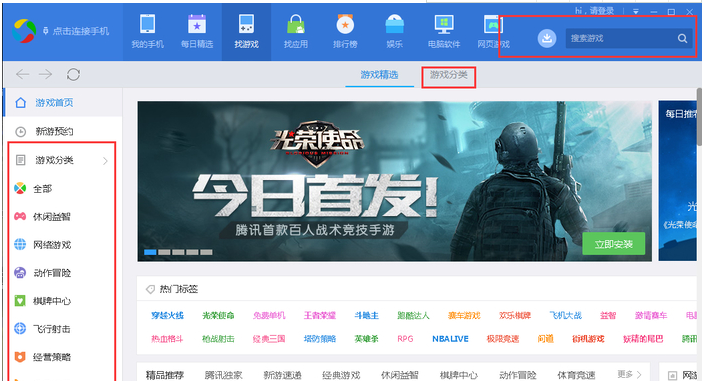Open the 欢乐棋牌 hot tag
Viewport: 706px width, 381px height.
tap(515, 315)
